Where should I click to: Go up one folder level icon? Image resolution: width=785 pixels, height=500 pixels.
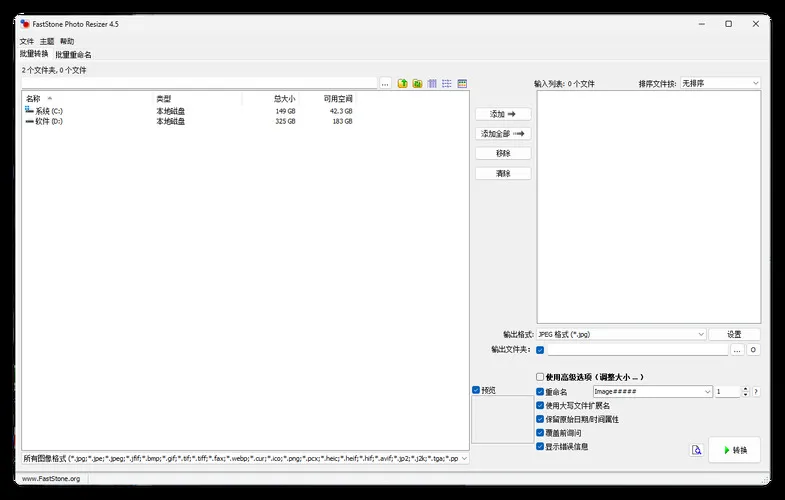click(x=402, y=83)
